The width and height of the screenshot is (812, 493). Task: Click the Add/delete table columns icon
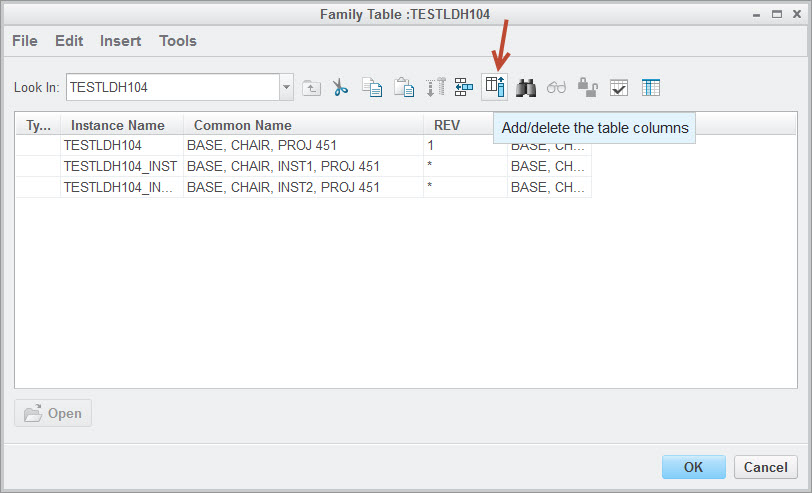tap(494, 88)
